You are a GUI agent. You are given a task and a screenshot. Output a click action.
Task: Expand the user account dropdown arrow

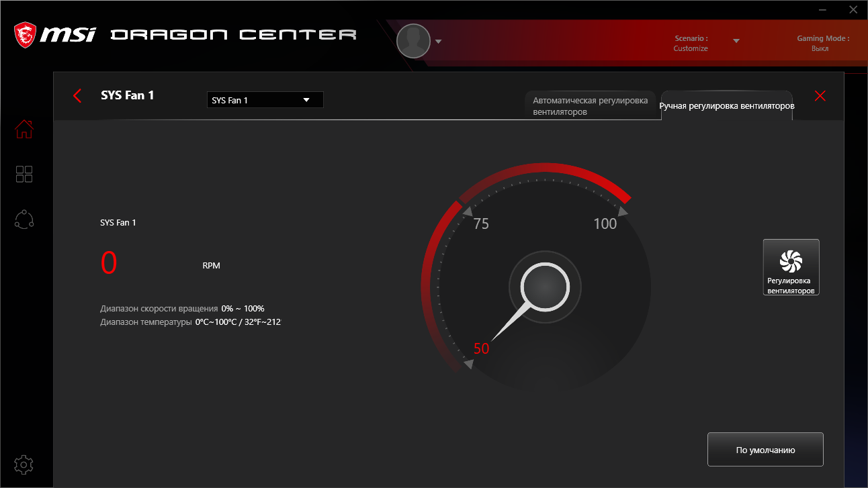pos(439,42)
